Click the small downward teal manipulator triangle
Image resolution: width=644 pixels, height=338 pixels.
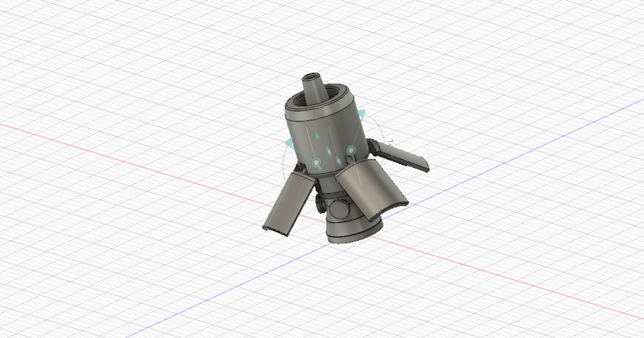tap(319, 169)
